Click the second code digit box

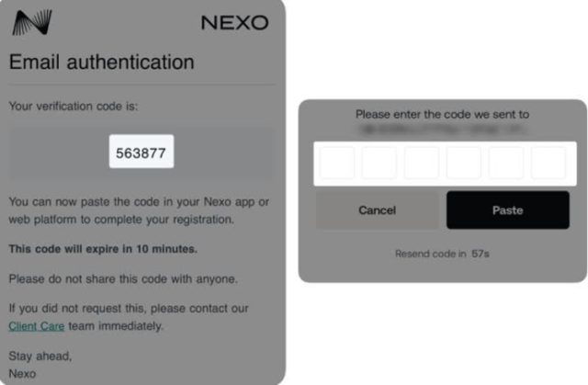[x=379, y=164]
